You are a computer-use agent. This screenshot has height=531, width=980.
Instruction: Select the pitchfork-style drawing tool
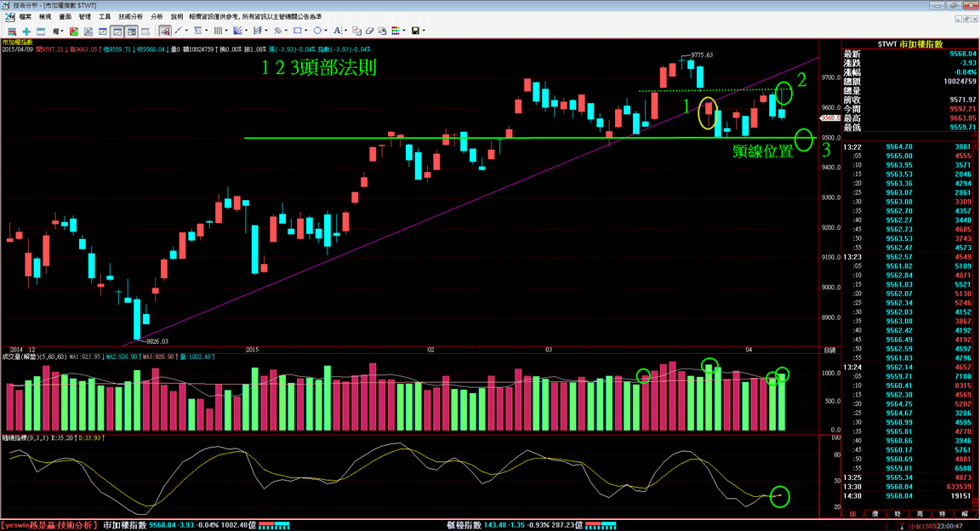[277, 31]
